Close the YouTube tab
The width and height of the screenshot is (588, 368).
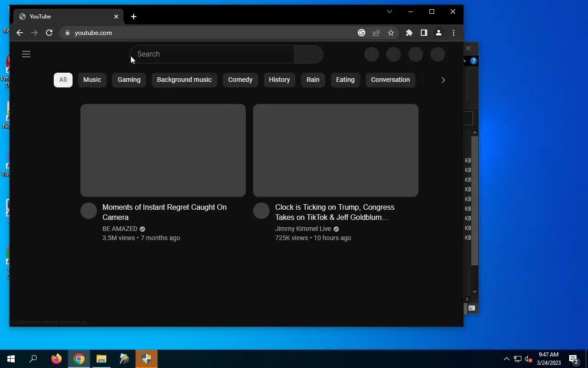click(x=116, y=17)
